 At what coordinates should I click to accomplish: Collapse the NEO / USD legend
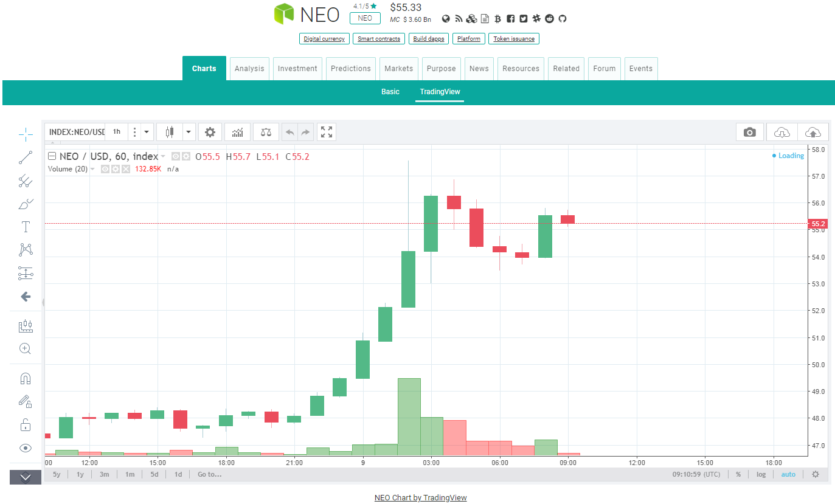point(52,156)
